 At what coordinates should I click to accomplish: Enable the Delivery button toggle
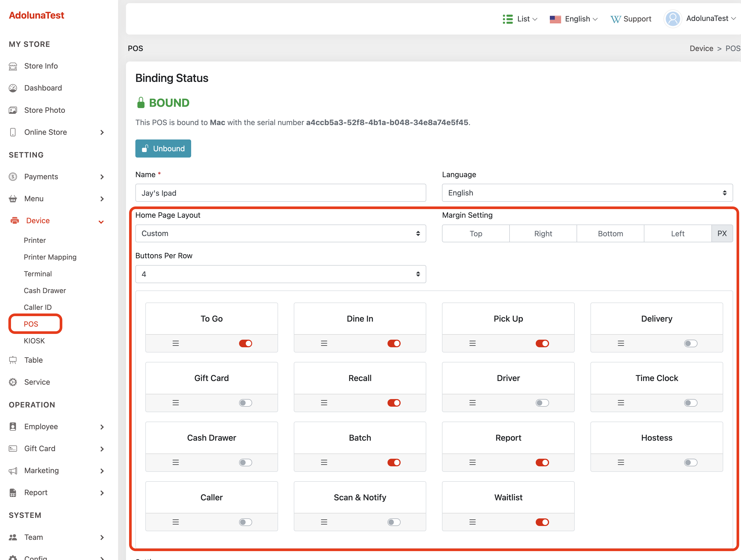[690, 343]
